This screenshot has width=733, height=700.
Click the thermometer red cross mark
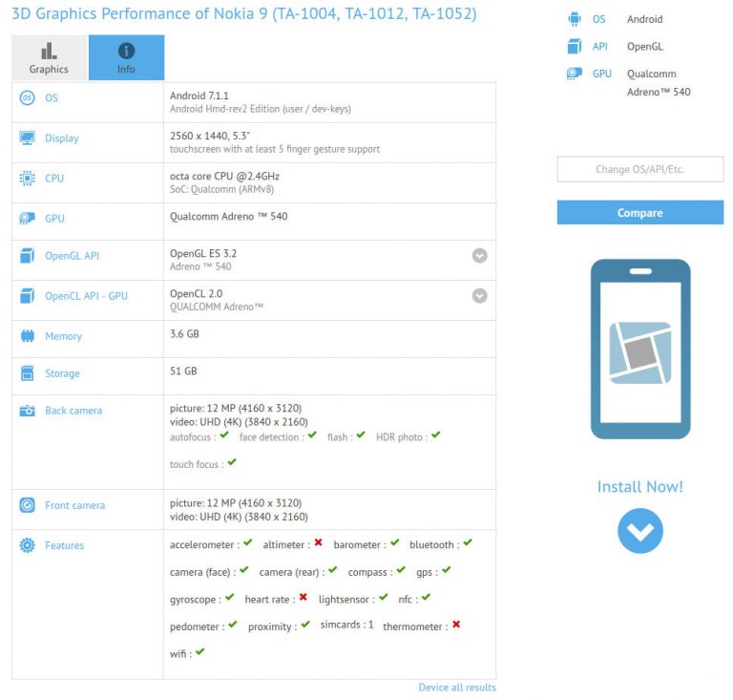pyautogui.click(x=456, y=625)
